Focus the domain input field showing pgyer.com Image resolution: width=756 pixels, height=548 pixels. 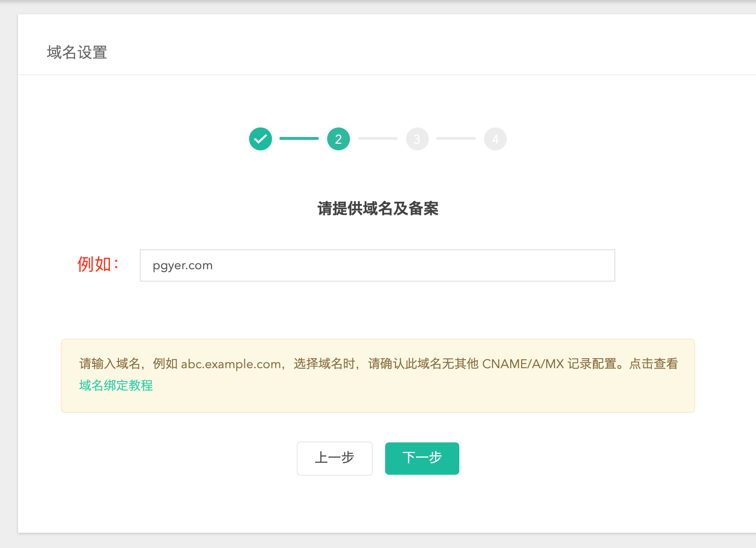(x=378, y=265)
